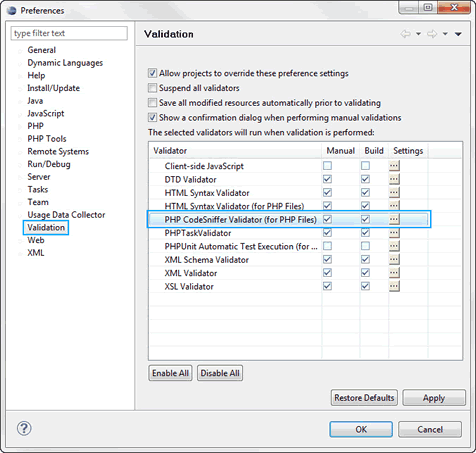Screen dimensions: 476x453
Task: Disable Build checkbox for PHPTaskValidator
Action: point(365,233)
